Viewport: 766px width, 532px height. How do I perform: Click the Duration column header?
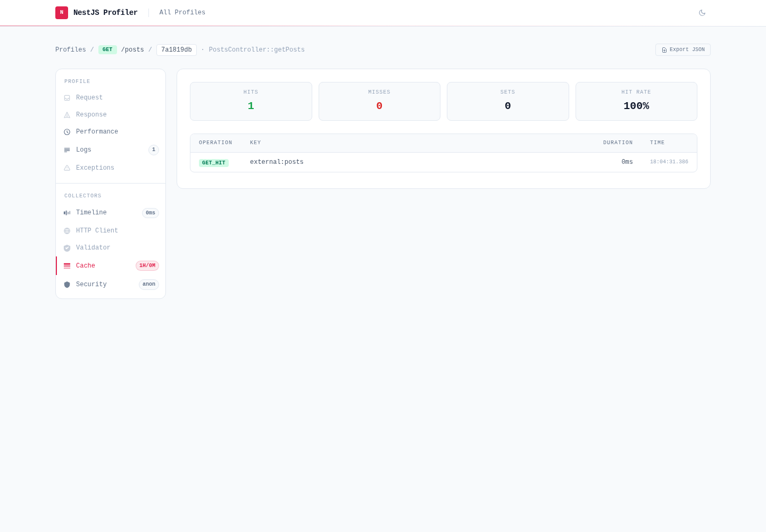[618, 143]
